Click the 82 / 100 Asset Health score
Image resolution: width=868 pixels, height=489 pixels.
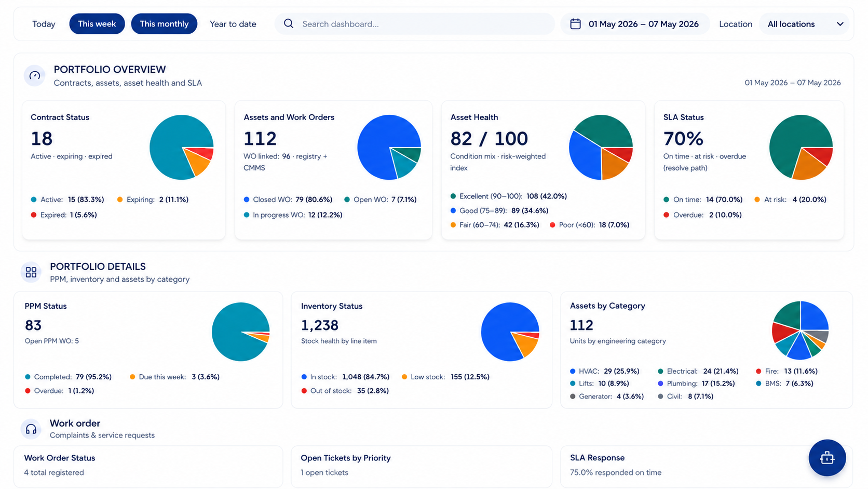pos(489,139)
